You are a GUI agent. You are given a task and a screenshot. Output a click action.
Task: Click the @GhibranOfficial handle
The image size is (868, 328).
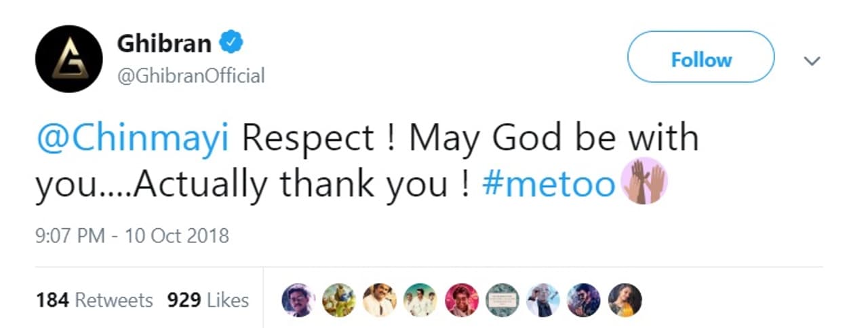[x=191, y=75]
